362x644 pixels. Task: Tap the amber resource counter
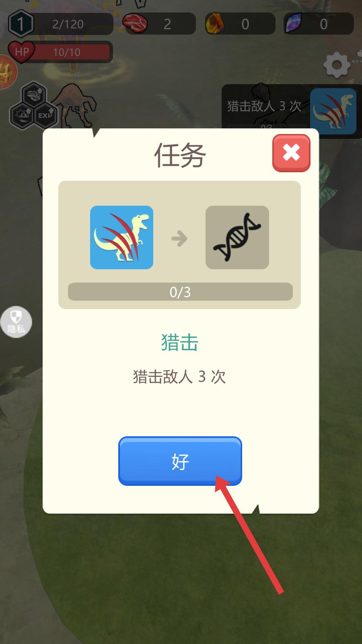click(x=240, y=24)
